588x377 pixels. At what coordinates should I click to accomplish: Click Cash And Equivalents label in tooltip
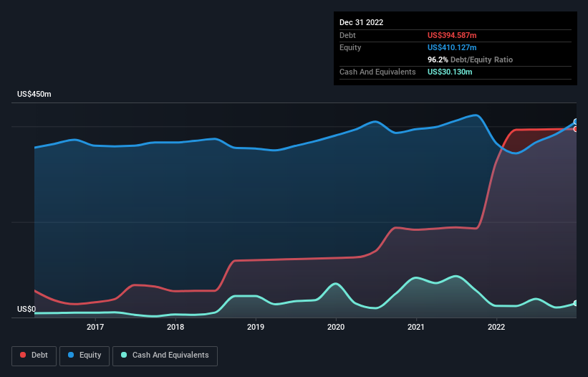(x=377, y=72)
